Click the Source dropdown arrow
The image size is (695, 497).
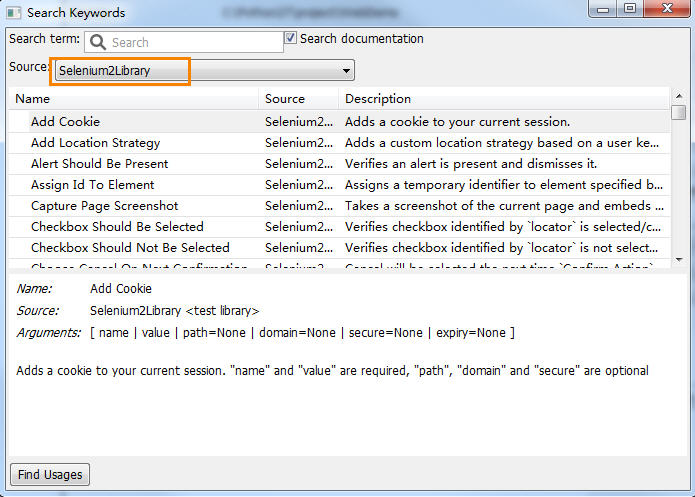(x=346, y=70)
